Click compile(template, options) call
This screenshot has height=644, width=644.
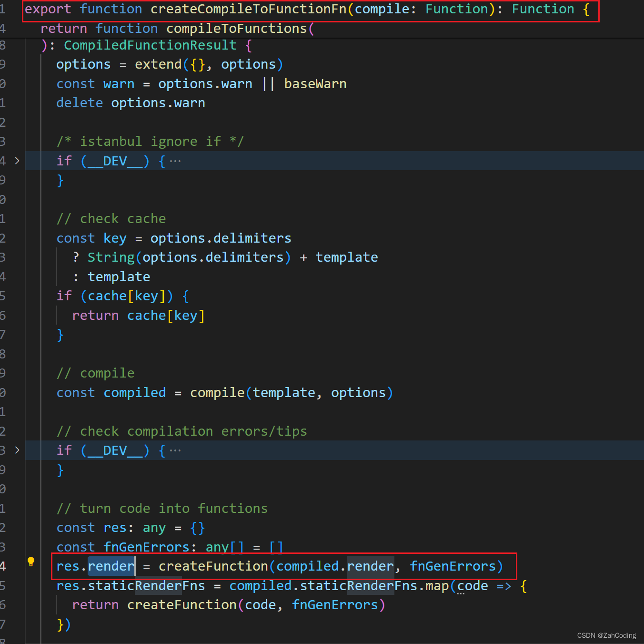pyautogui.click(x=292, y=393)
